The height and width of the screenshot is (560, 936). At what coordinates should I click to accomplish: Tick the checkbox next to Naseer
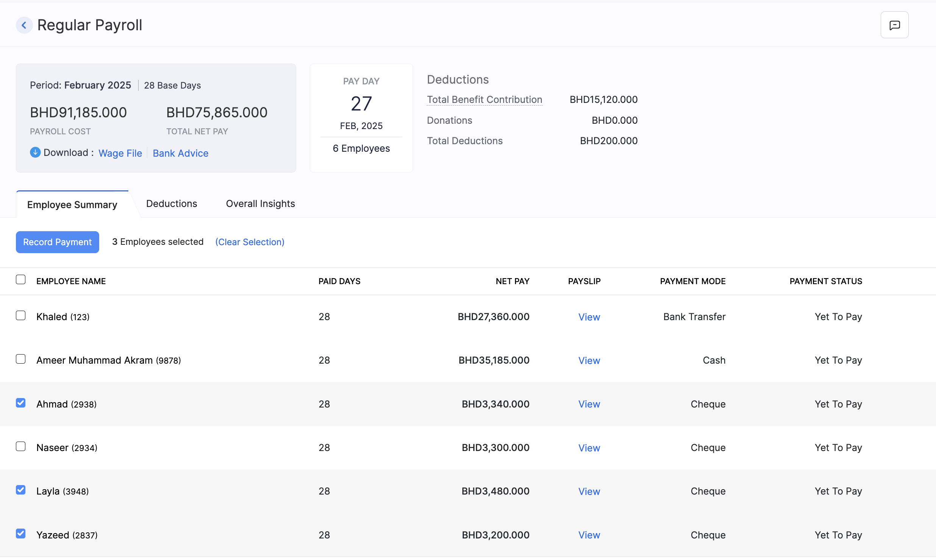(x=21, y=446)
